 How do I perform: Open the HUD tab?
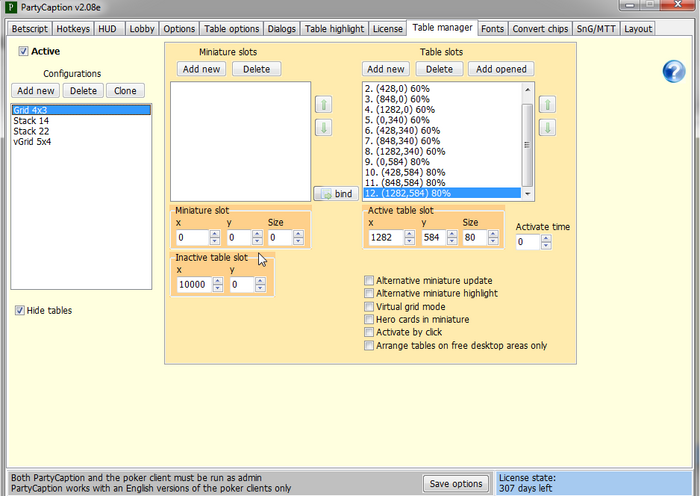[109, 29]
